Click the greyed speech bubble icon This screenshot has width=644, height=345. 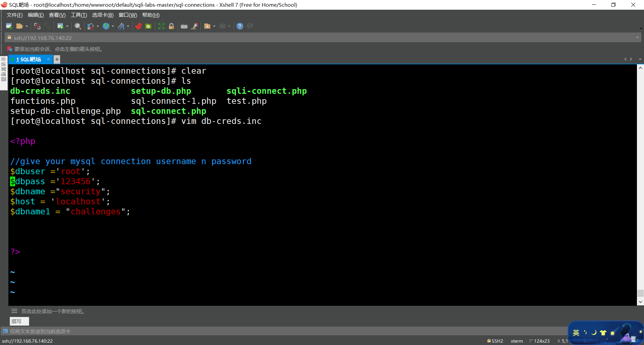250,26
